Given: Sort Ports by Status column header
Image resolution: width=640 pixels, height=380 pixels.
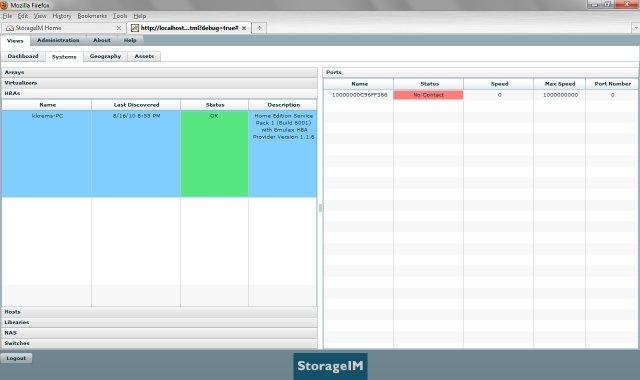Looking at the screenshot, I should [429, 84].
